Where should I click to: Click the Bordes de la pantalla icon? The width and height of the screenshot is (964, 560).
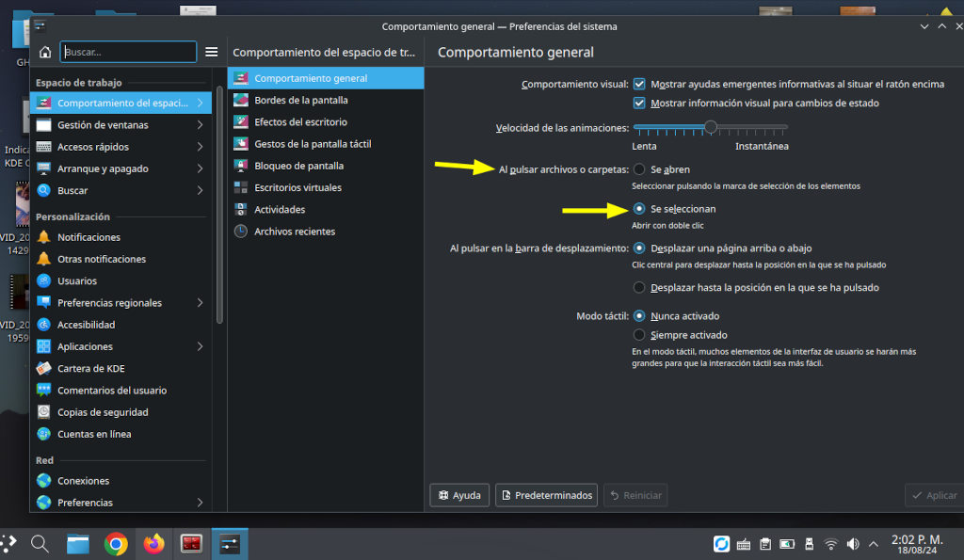[x=241, y=100]
